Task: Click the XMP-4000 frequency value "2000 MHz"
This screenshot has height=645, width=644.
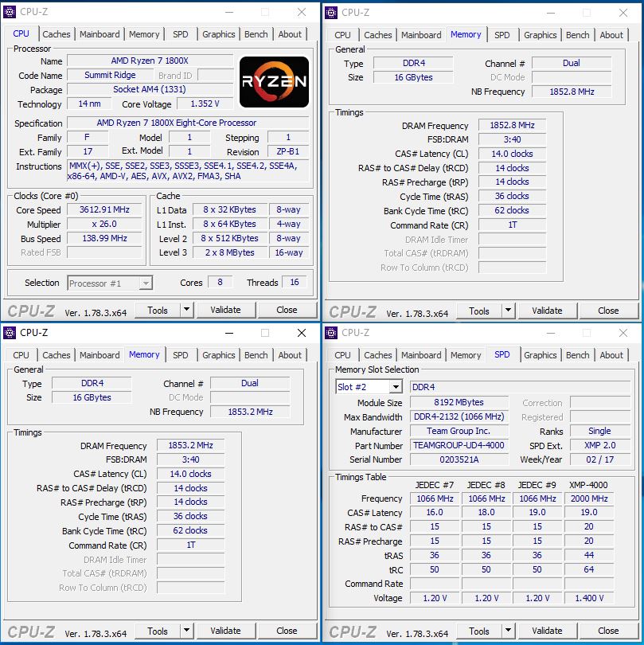Action: click(x=589, y=498)
